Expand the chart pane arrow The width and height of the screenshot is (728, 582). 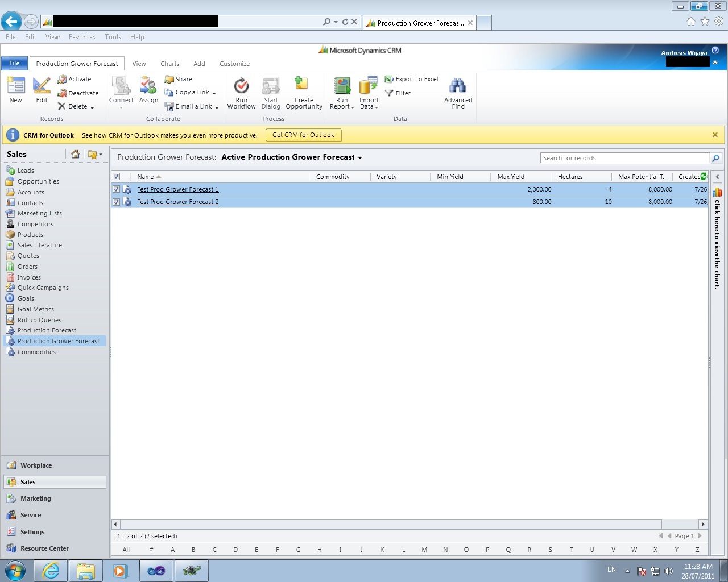717,177
